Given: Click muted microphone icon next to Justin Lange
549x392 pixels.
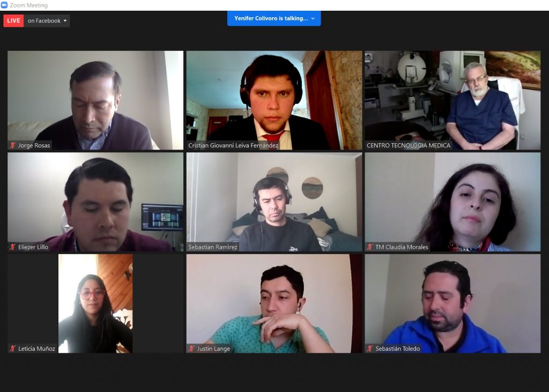Looking at the screenshot, I should pos(191,348).
